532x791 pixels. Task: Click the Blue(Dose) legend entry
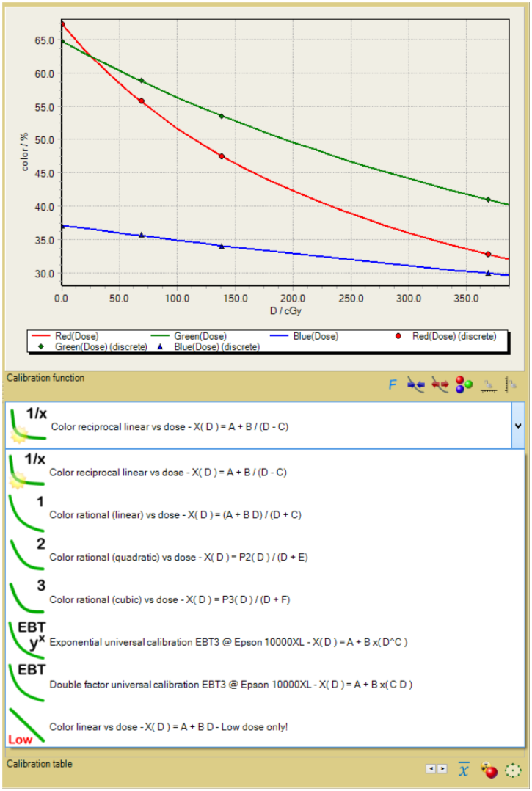[304, 336]
